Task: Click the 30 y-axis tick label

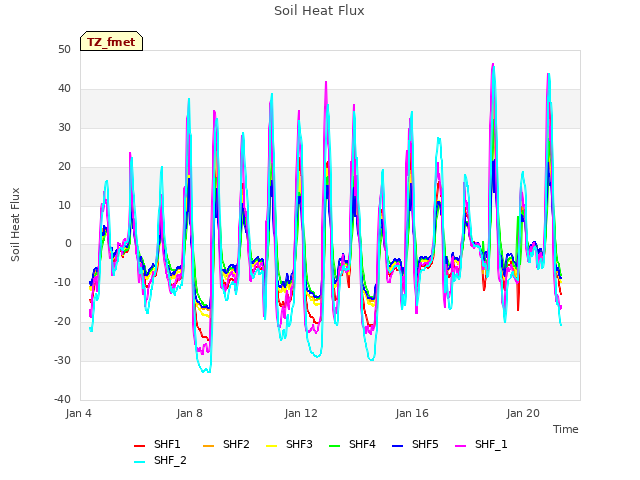Action: (64, 128)
